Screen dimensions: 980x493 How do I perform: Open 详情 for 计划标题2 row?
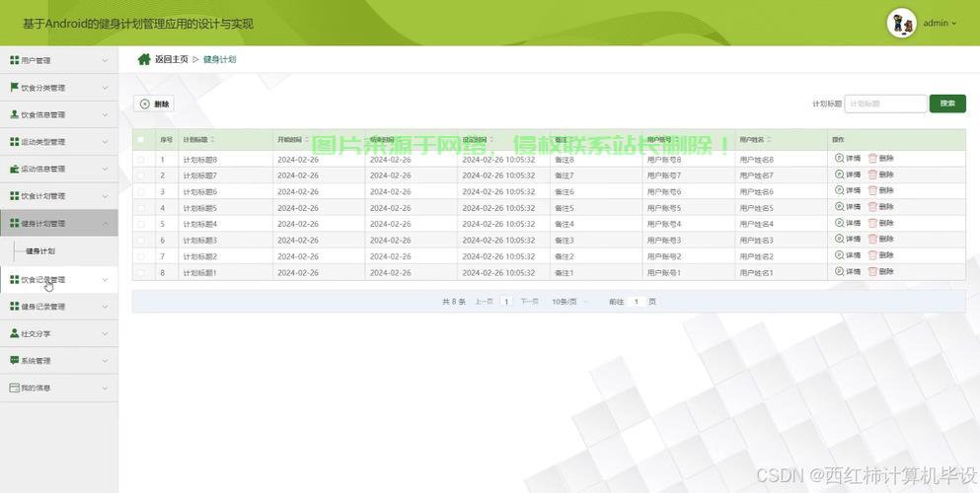pos(848,255)
